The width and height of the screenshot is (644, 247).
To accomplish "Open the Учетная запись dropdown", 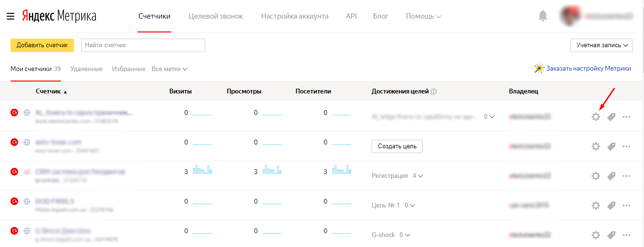I will pyautogui.click(x=601, y=45).
